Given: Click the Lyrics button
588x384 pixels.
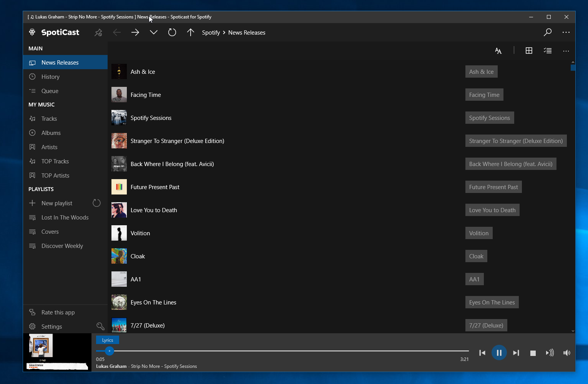Looking at the screenshot, I should click(108, 340).
